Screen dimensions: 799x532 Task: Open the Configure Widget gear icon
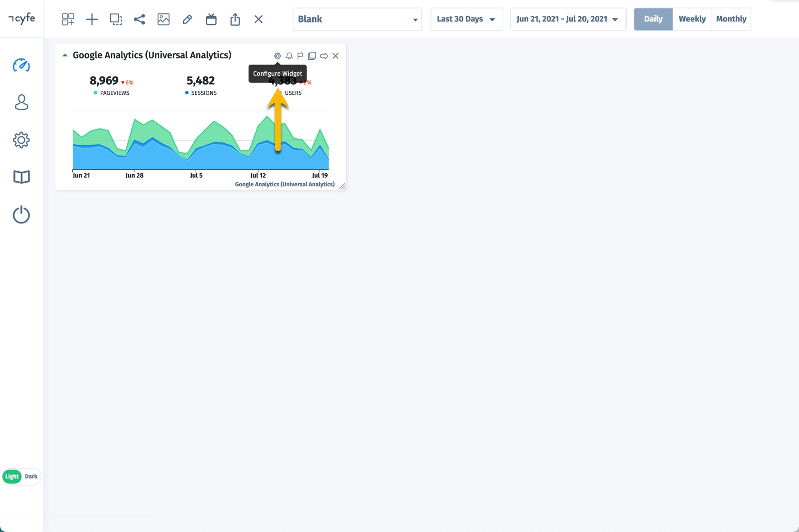point(278,56)
